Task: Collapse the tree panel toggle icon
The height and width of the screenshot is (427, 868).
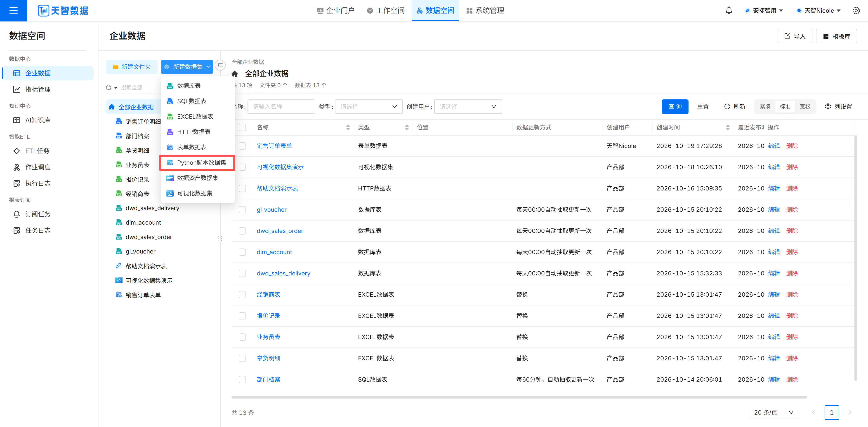Action: click(x=220, y=65)
